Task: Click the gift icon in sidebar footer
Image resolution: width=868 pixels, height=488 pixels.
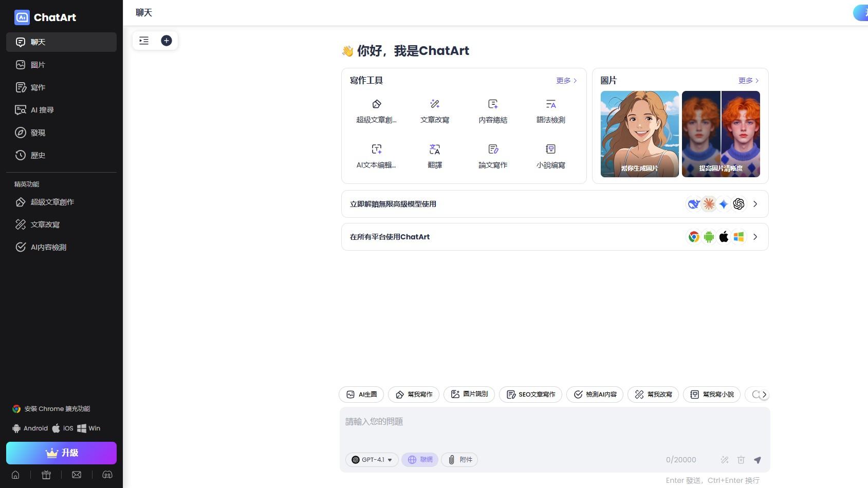Action: click(x=46, y=475)
